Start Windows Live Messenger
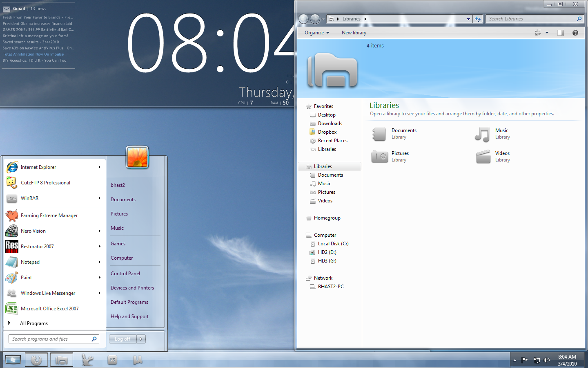 53,293
